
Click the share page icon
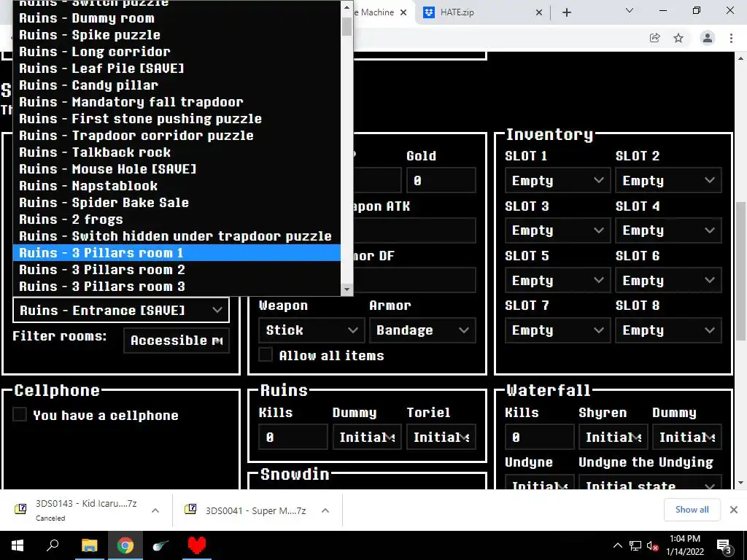655,38
